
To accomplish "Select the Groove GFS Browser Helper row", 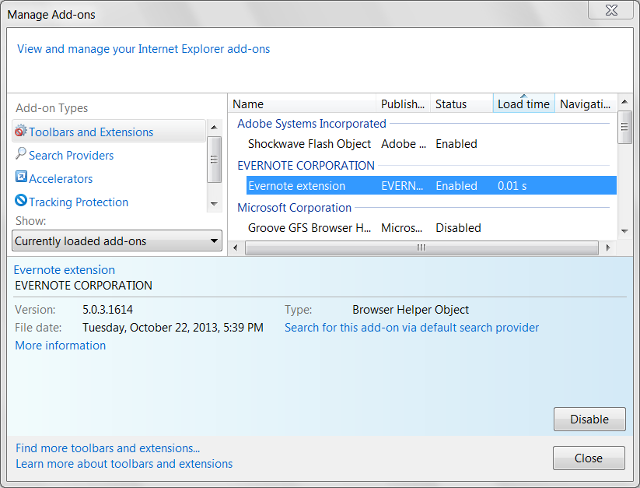I will click(431, 228).
